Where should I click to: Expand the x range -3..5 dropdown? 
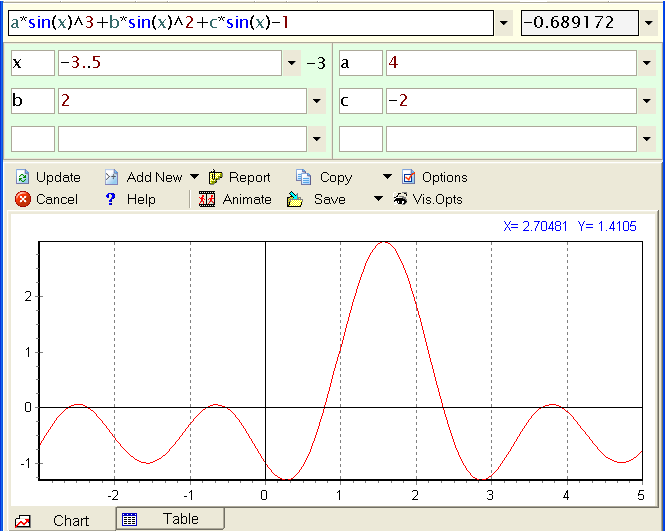(293, 64)
